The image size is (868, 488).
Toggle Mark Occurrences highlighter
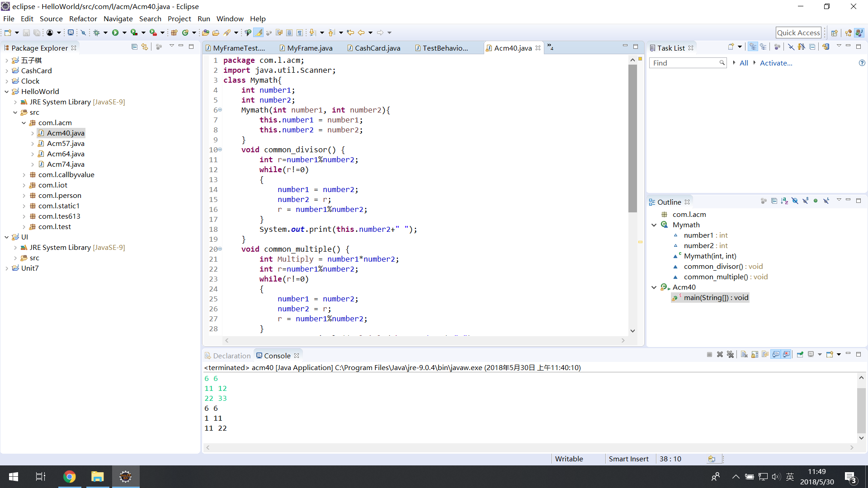[259, 33]
